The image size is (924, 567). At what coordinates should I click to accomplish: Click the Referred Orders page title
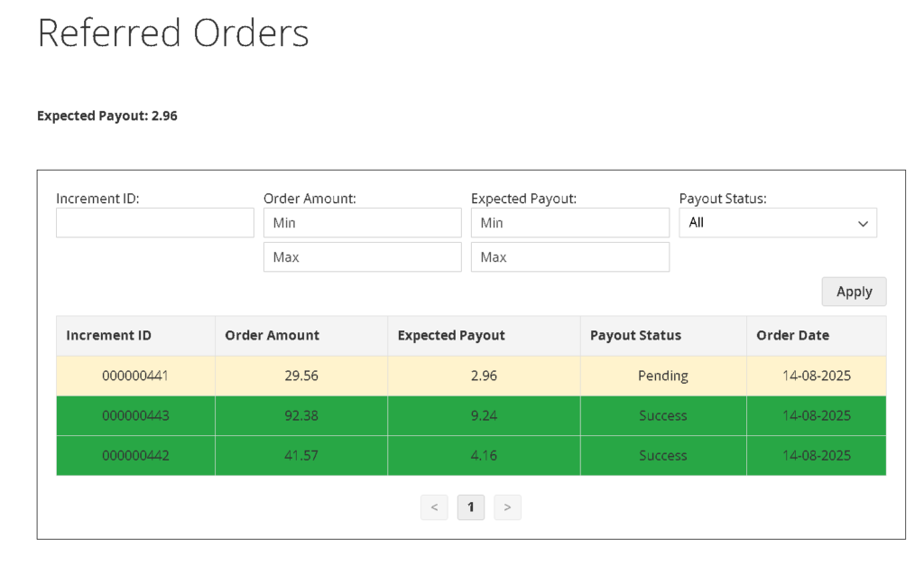(173, 33)
